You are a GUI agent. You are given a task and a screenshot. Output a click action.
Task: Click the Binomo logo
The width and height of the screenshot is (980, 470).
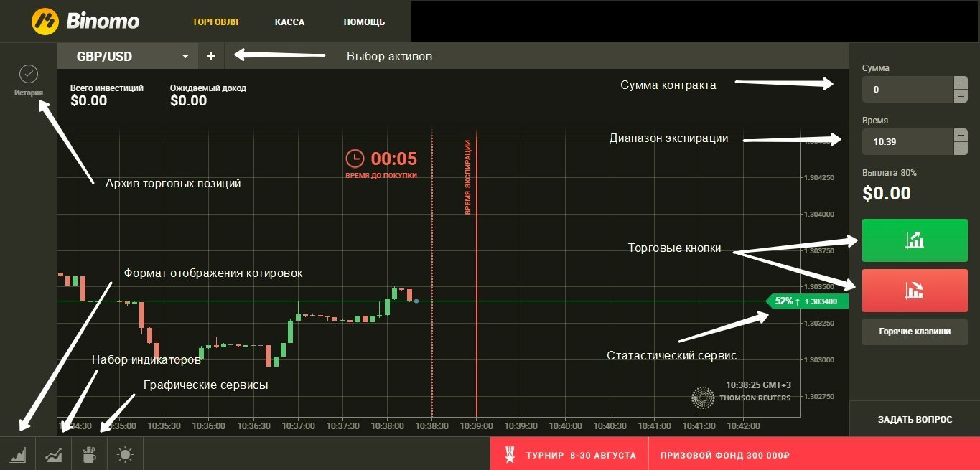coord(84,21)
